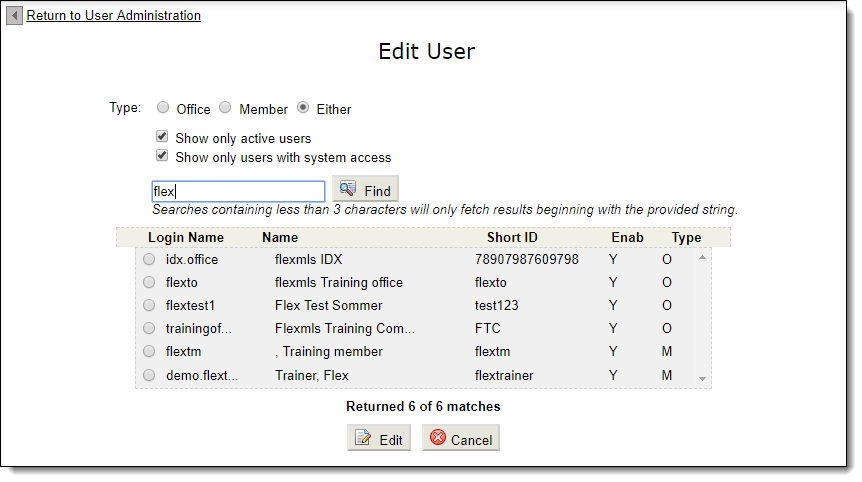
Task: Click short ID 'FTC'
Action: click(488, 329)
